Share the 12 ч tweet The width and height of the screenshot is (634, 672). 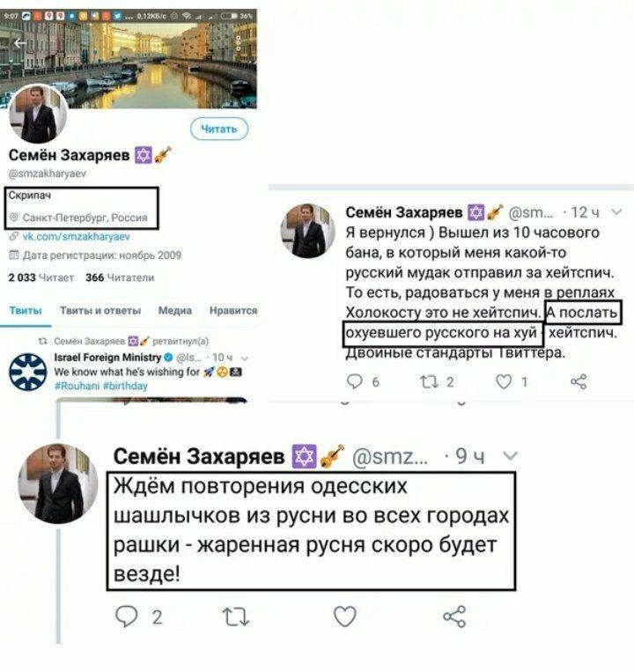coord(579,381)
